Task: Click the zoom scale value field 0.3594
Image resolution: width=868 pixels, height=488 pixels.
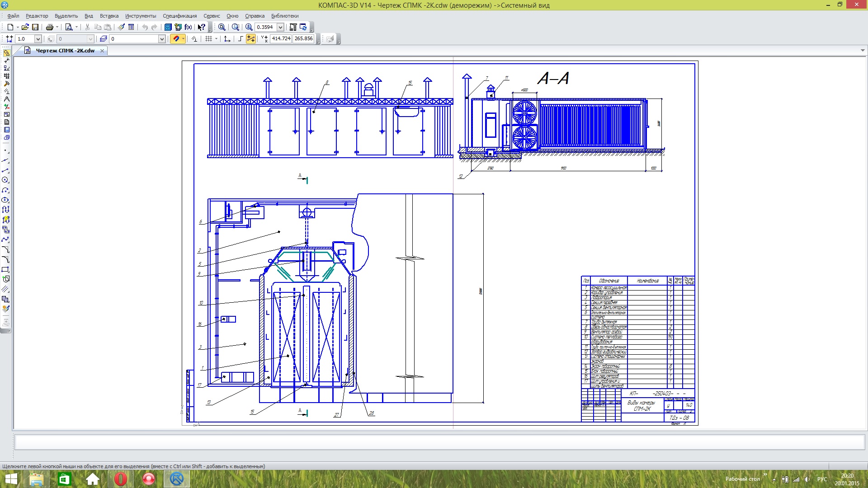Action: coord(265,27)
